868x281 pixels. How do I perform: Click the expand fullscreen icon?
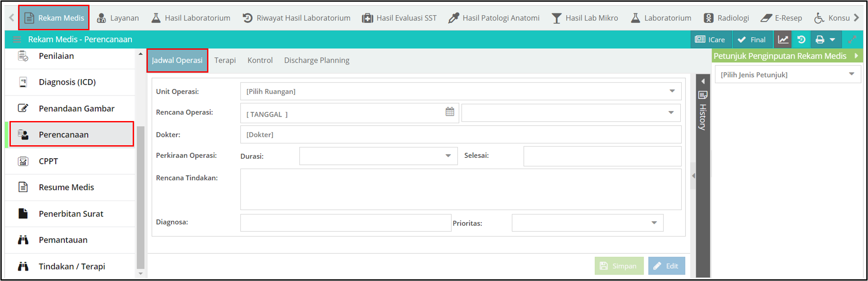[852, 39]
